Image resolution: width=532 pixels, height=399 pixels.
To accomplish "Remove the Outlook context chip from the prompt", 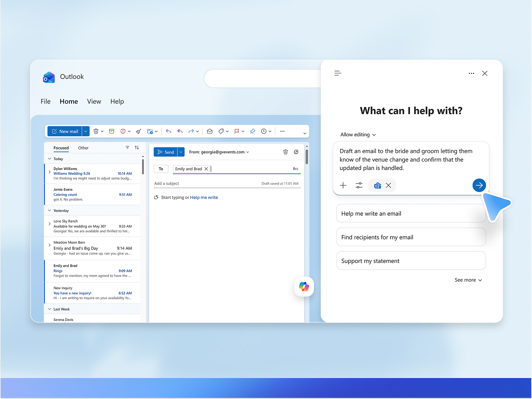I will tap(388, 185).
